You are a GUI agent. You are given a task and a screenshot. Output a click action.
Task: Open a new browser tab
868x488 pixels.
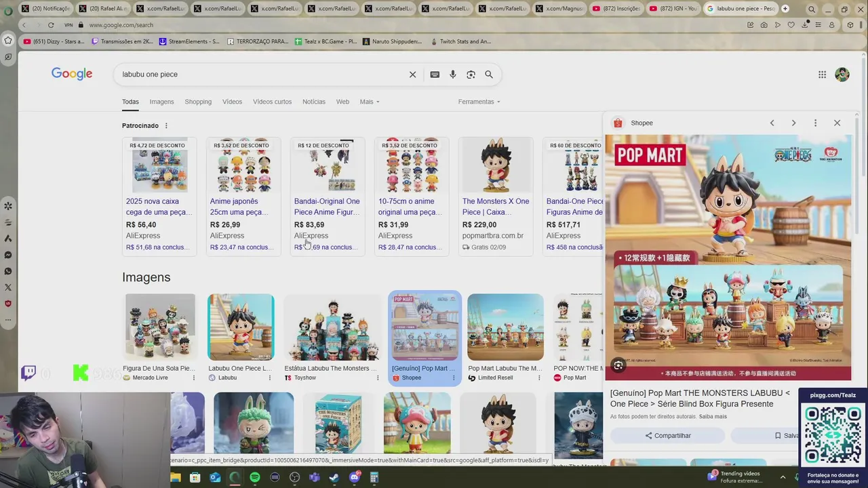point(785,9)
